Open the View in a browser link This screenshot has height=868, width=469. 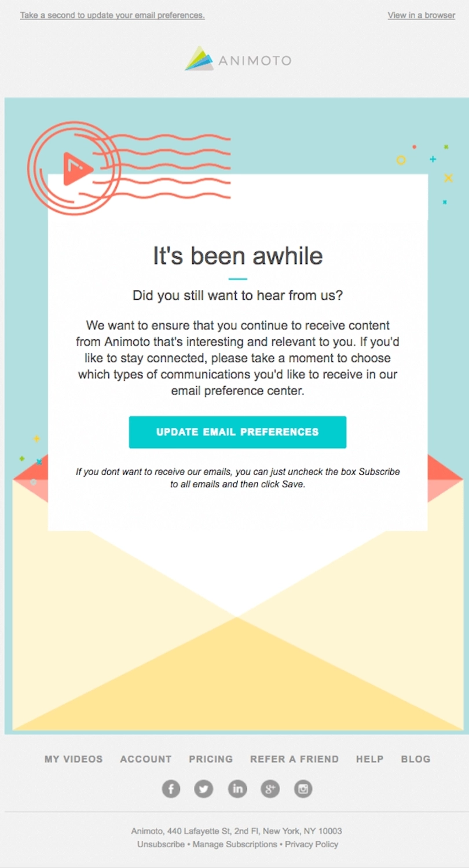421,15
